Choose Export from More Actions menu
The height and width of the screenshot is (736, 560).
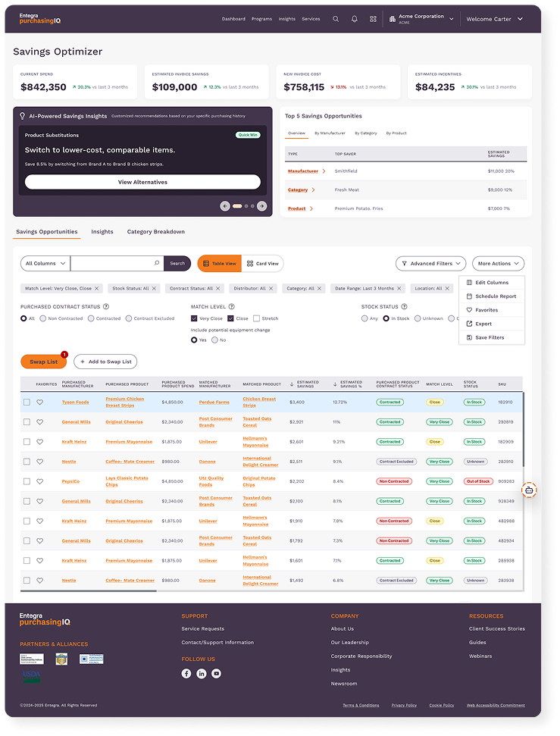click(492, 324)
